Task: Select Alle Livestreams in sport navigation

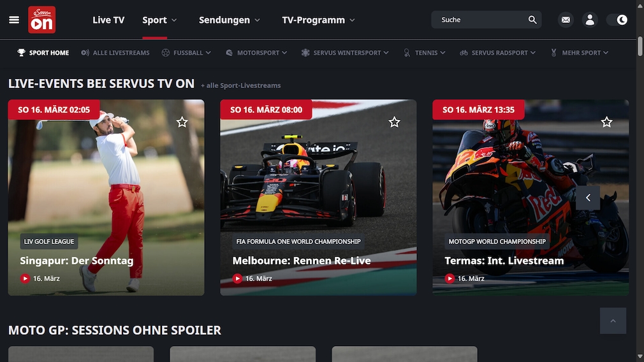Action: 115,52
